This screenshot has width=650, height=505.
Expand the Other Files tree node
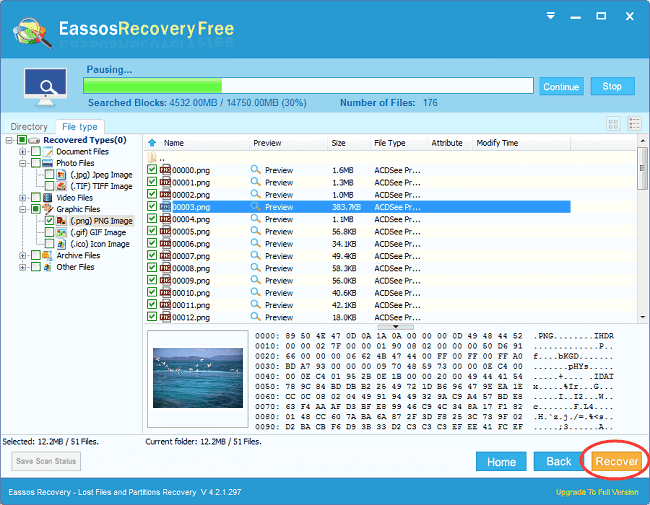pos(22,267)
